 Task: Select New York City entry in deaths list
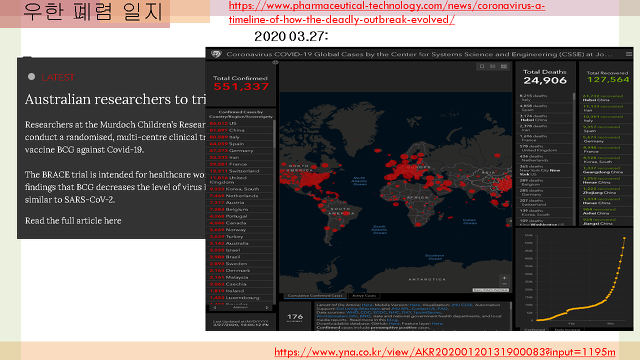(x=545, y=171)
